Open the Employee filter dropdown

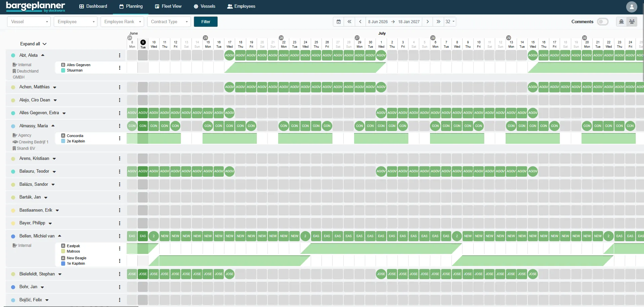[76, 21]
